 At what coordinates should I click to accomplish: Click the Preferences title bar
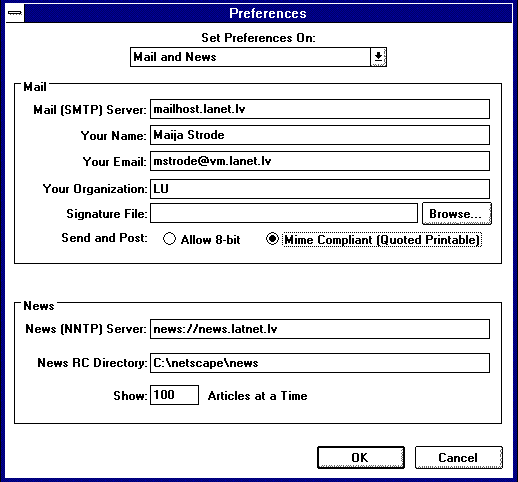268,13
